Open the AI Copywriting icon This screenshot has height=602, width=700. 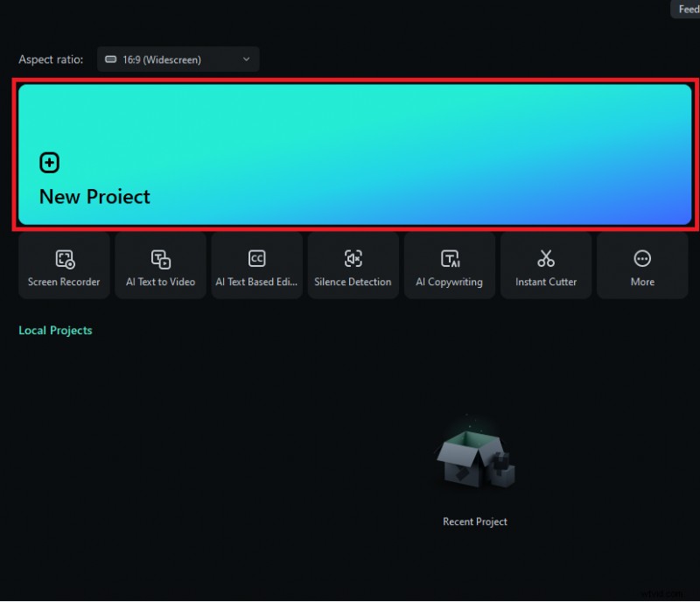(x=450, y=258)
